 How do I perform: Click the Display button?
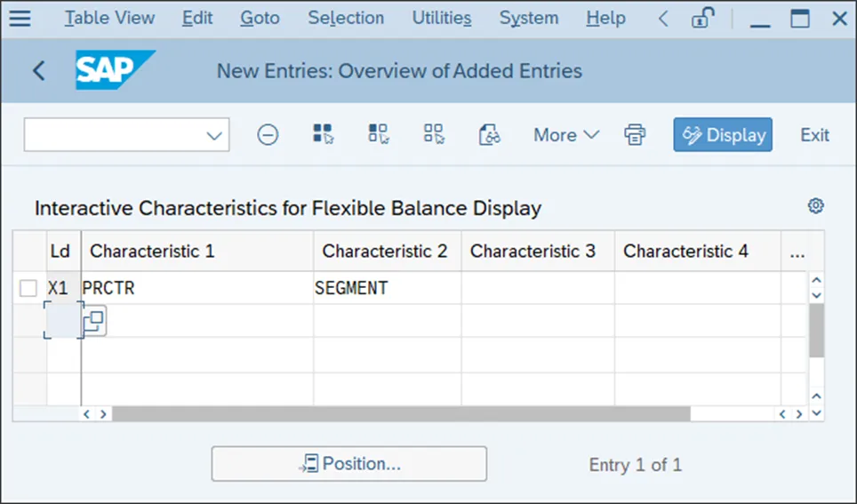point(723,135)
